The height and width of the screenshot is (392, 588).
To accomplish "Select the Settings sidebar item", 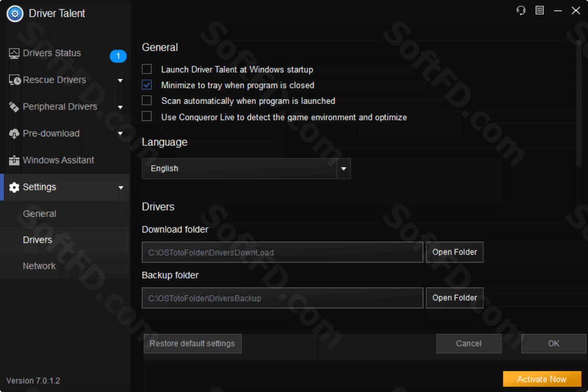I will point(65,187).
